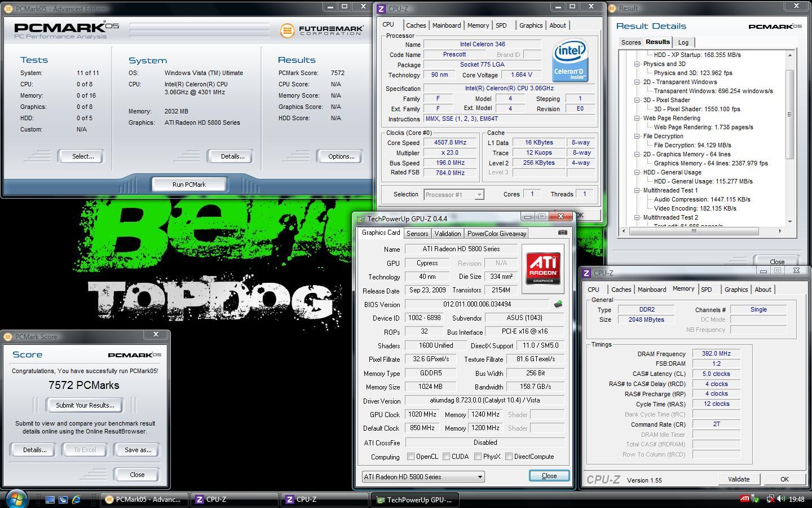Toggle the OpenCL checkbox
This screenshot has width=812, height=508.
pyautogui.click(x=411, y=457)
